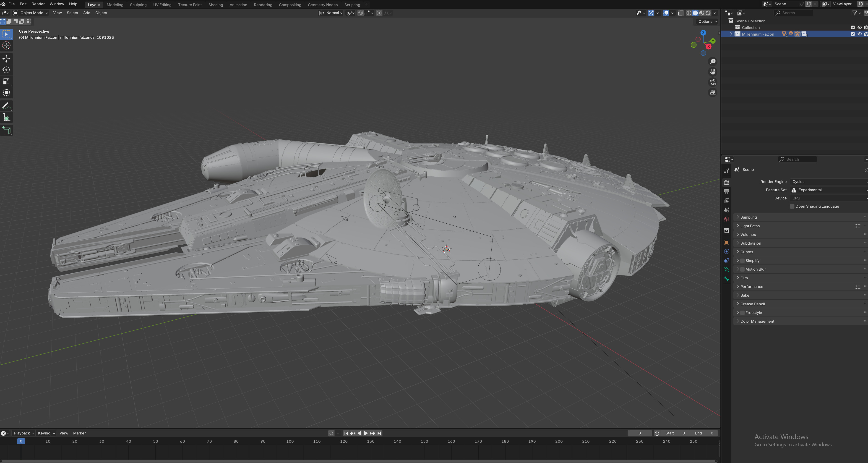Exclude Collection from view layer checkbox
This screenshot has width=868, height=463.
(x=853, y=28)
